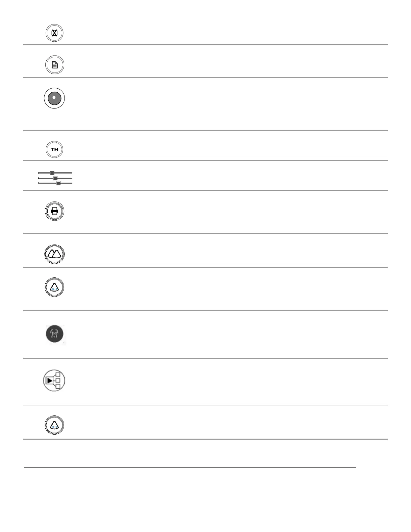Click the sector-width icon below the workflow icon

click(54, 425)
